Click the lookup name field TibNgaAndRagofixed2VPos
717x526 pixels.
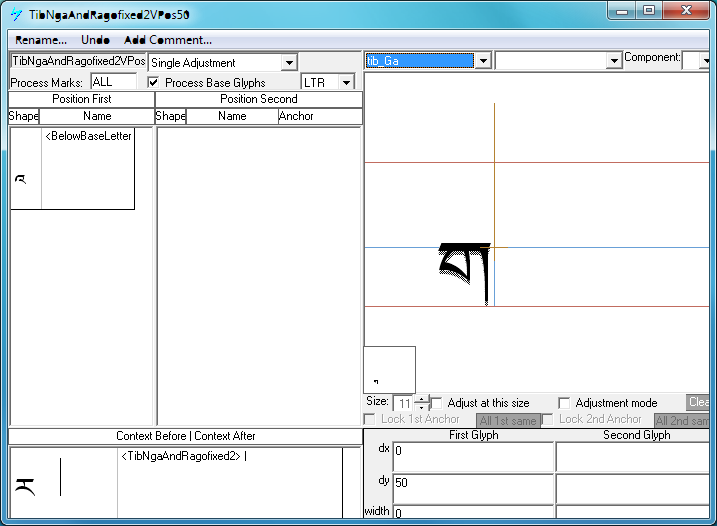(78, 61)
